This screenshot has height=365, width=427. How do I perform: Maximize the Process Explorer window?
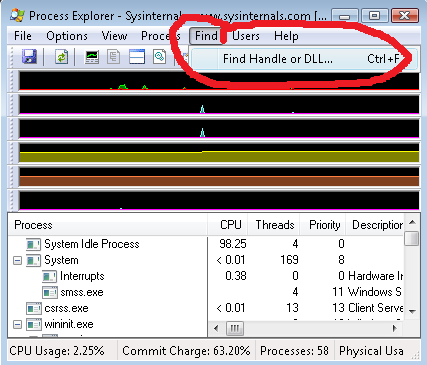(374, 16)
